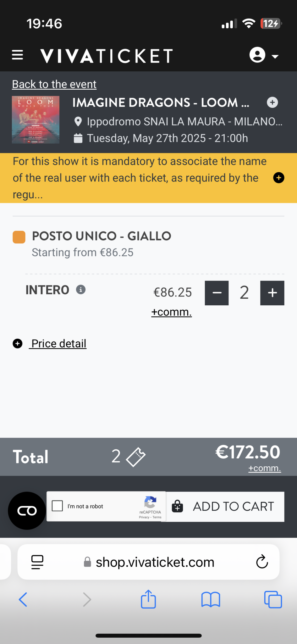The height and width of the screenshot is (644, 297).
Task: Show the INTERO ticket info icon
Action: (81, 290)
